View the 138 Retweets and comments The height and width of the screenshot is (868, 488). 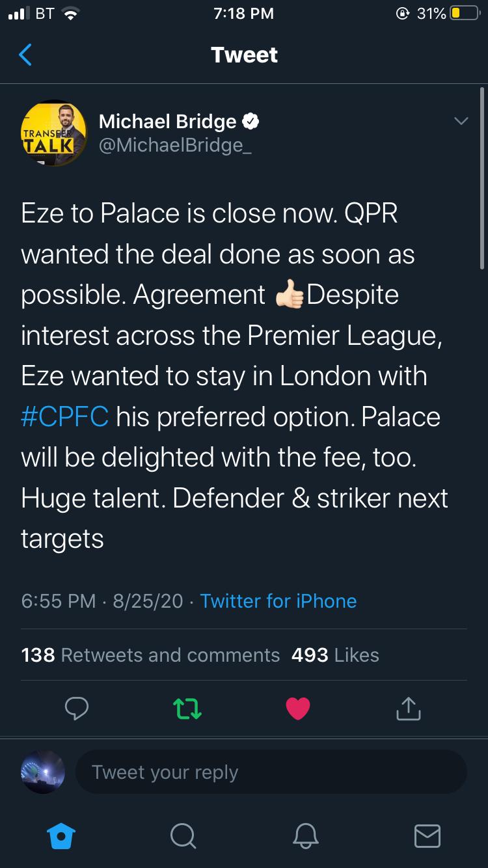click(x=150, y=655)
